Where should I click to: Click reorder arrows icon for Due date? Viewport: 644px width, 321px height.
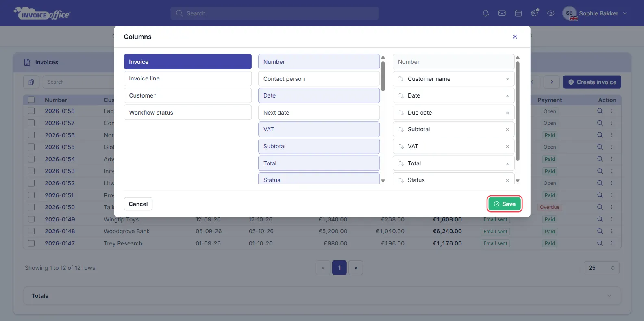click(401, 113)
